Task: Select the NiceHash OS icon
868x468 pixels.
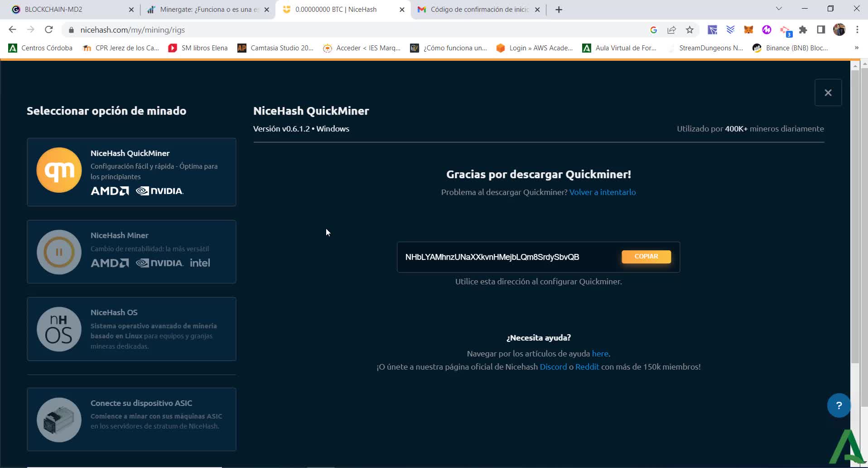Action: tap(59, 329)
